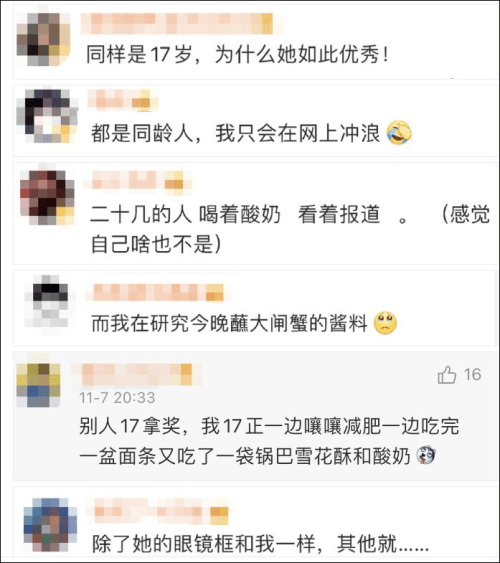
Task: Open avatar of the 二十几的人 commenter
Action: pos(47,197)
